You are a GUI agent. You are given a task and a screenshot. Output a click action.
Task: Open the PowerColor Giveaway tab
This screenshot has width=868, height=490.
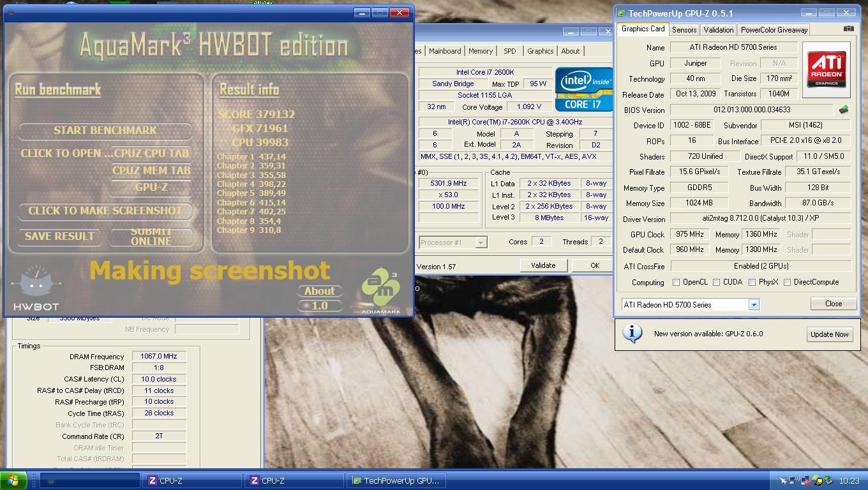point(774,30)
